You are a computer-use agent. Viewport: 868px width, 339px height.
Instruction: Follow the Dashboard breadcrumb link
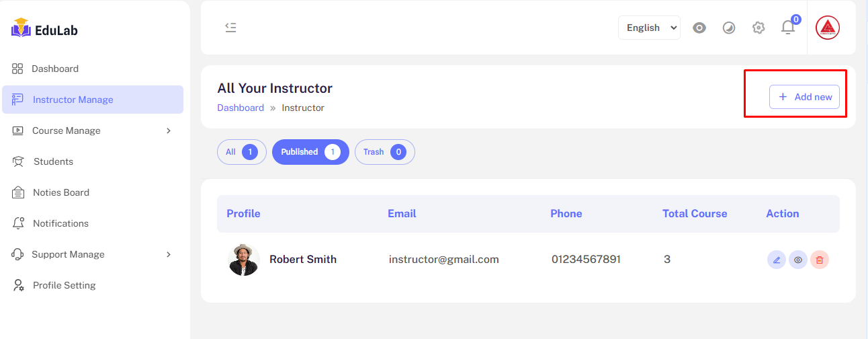pos(241,108)
